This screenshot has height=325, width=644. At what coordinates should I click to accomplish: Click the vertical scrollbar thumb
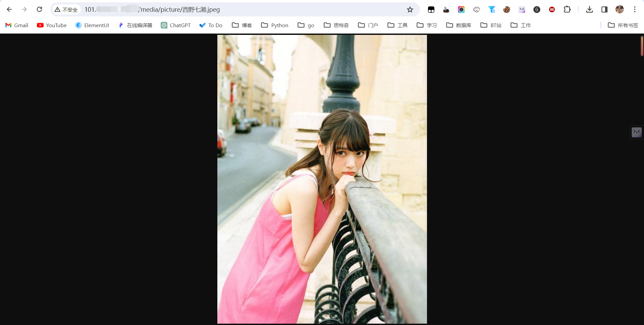[642, 46]
